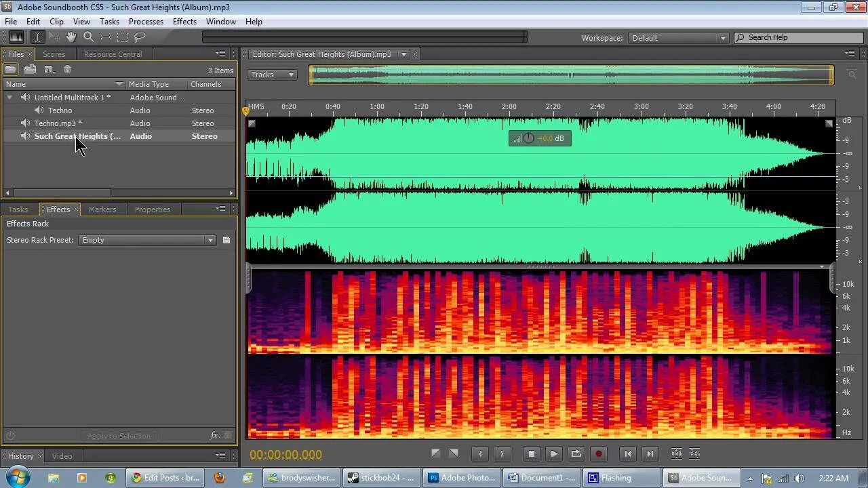The height and width of the screenshot is (488, 868).
Task: Click the Fade Out button
Action: tap(454, 453)
